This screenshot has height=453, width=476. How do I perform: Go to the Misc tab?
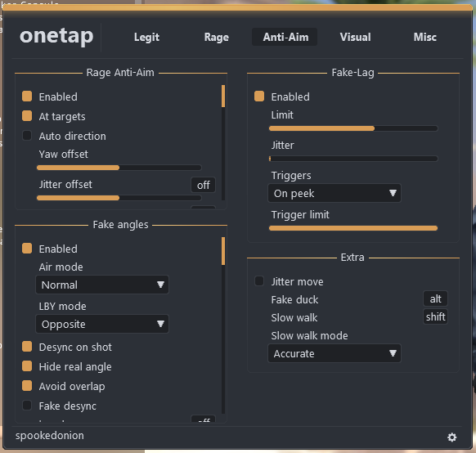click(425, 37)
